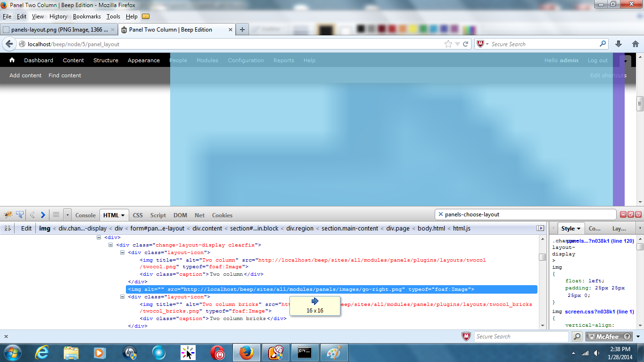This screenshot has width=644, height=362.
Task: Click the Edit button in Firebug
Action: pos(26,228)
